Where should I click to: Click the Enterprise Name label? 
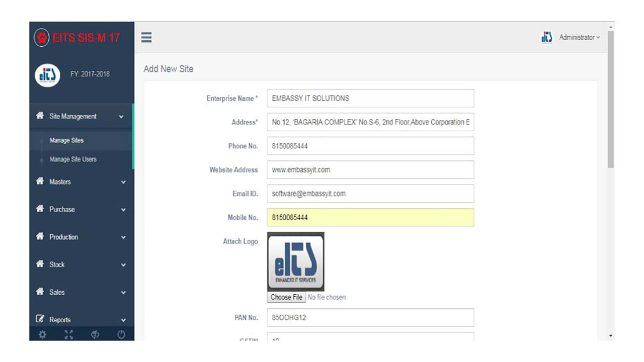point(232,99)
